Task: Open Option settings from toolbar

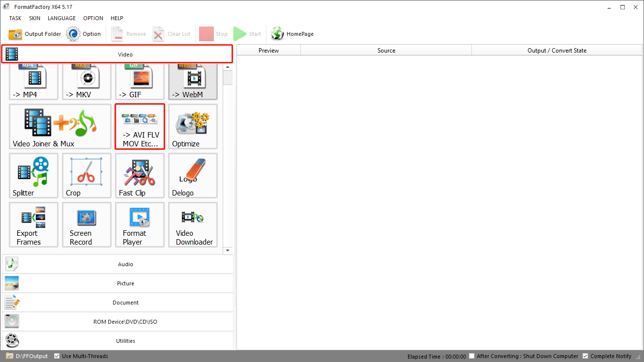Action: coord(84,34)
